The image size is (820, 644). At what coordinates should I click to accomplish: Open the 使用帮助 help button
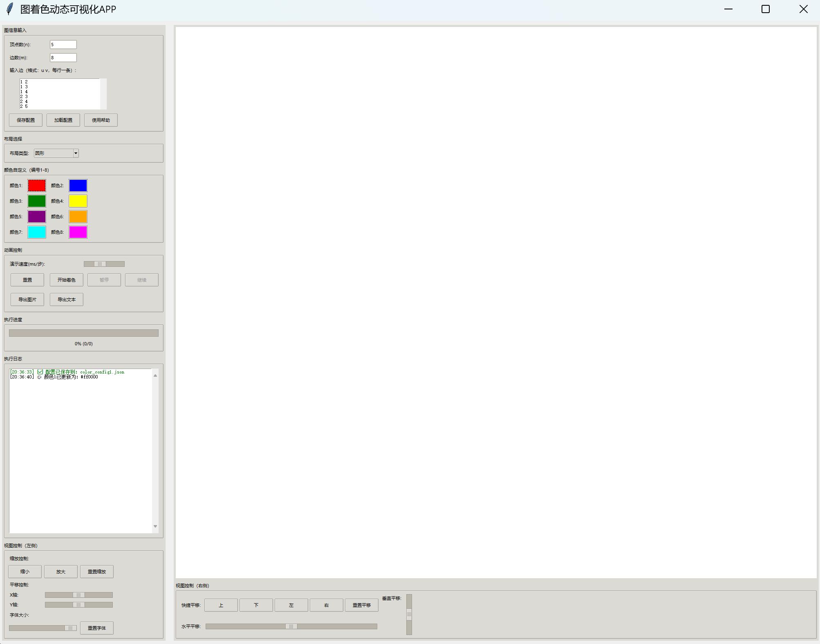(101, 120)
